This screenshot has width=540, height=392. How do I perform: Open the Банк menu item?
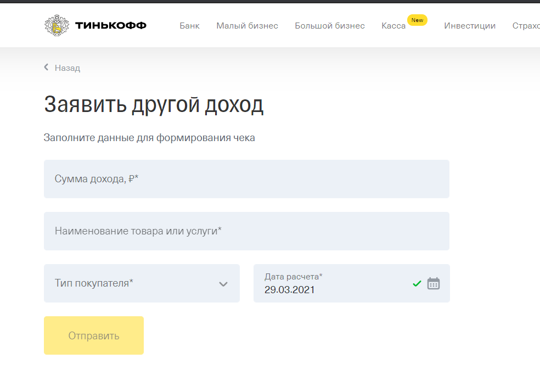click(x=189, y=26)
